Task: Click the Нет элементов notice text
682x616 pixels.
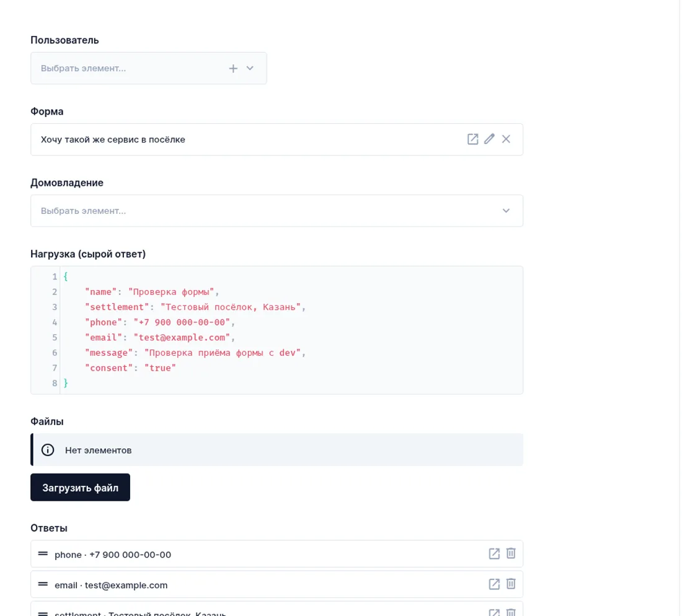Action: coord(99,451)
